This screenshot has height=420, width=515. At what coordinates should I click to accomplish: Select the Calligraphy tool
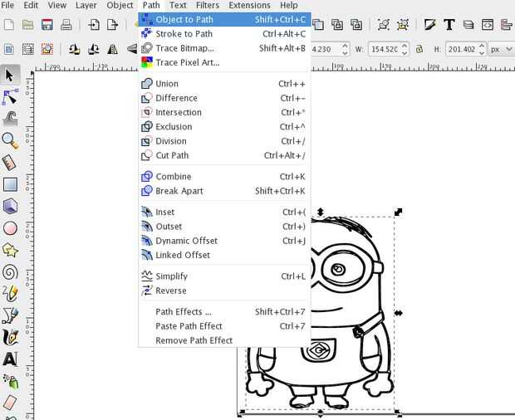coord(10,337)
